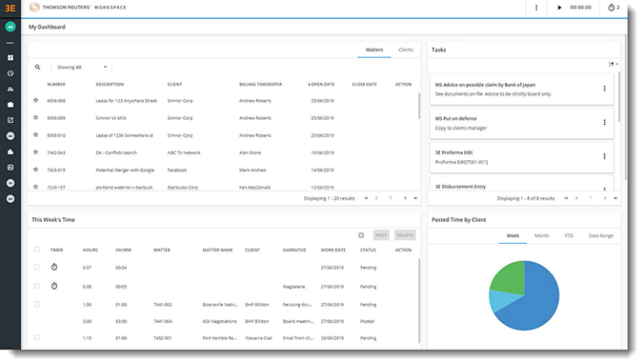
Task: Select the Month tab in Posted Time
Action: 542,236
